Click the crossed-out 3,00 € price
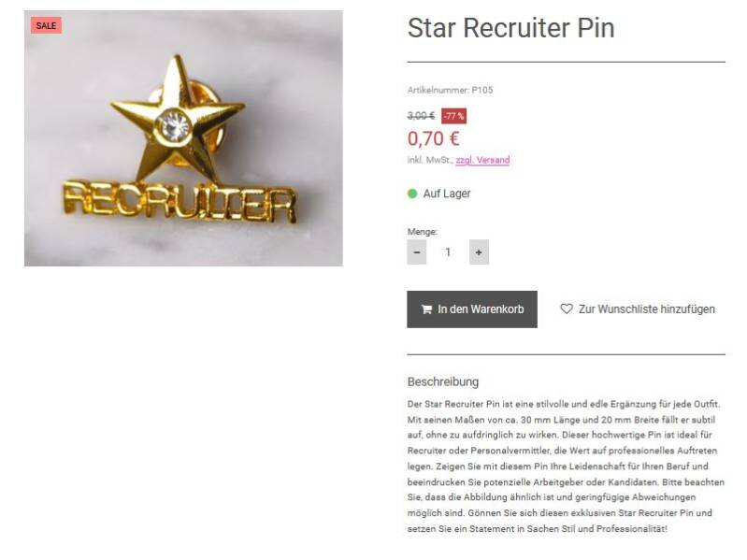This screenshot has width=747, height=560. pyautogui.click(x=421, y=116)
